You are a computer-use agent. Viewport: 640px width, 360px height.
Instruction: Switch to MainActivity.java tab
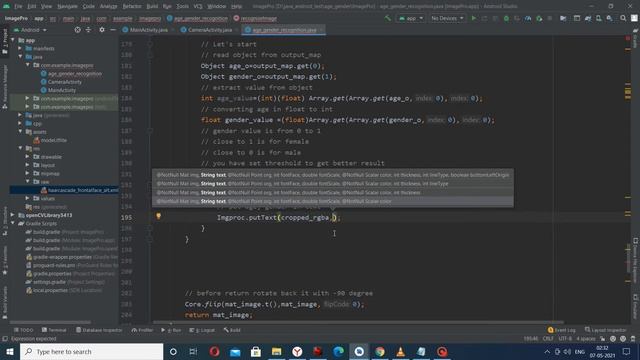coord(149,30)
